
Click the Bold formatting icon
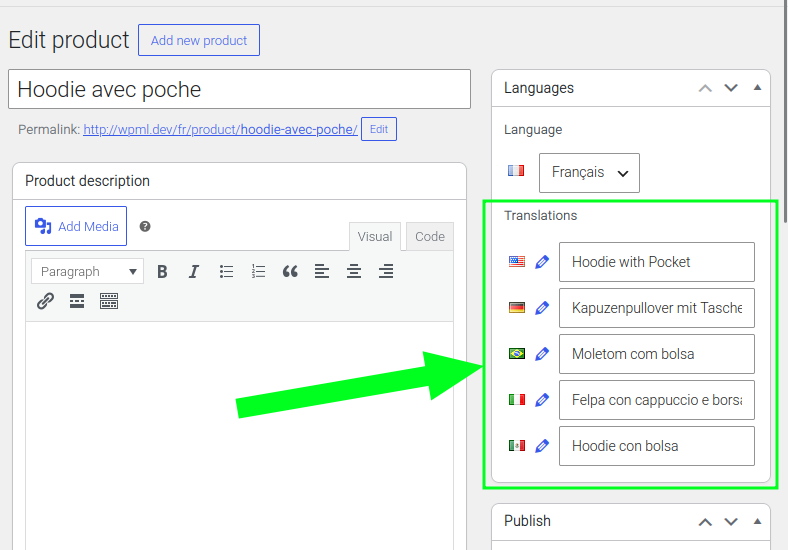(x=162, y=271)
